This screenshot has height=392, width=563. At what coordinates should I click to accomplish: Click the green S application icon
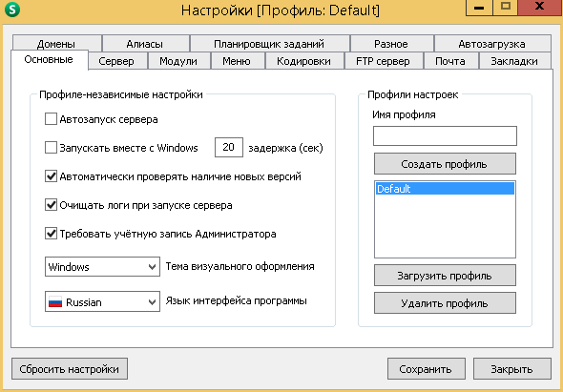(11, 10)
